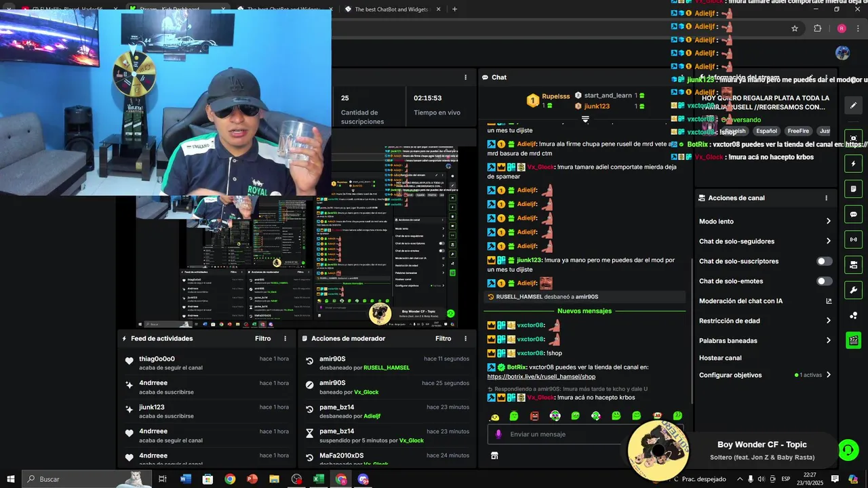Click the purple microphone icon in the message box
Screen dimensions: 868x488
click(498, 434)
